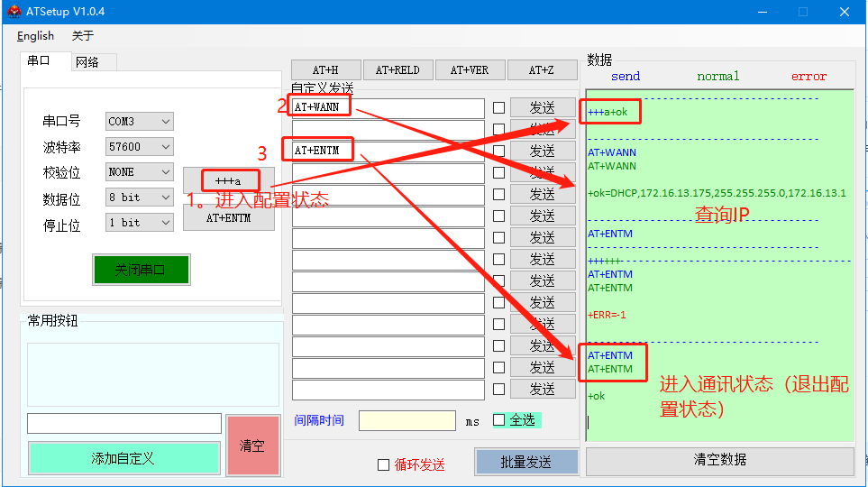This screenshot has width=868, height=487.
Task: Click the AT+Z restart command button
Action: (541, 70)
